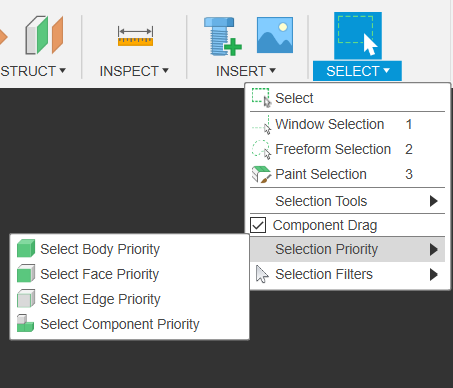Expand the Selection Filters submenu

click(x=347, y=274)
